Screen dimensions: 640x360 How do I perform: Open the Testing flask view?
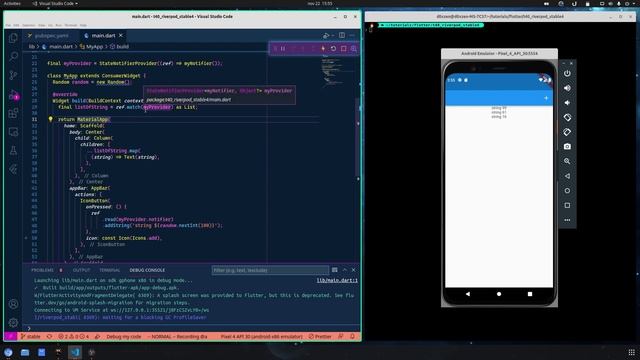coord(13,151)
